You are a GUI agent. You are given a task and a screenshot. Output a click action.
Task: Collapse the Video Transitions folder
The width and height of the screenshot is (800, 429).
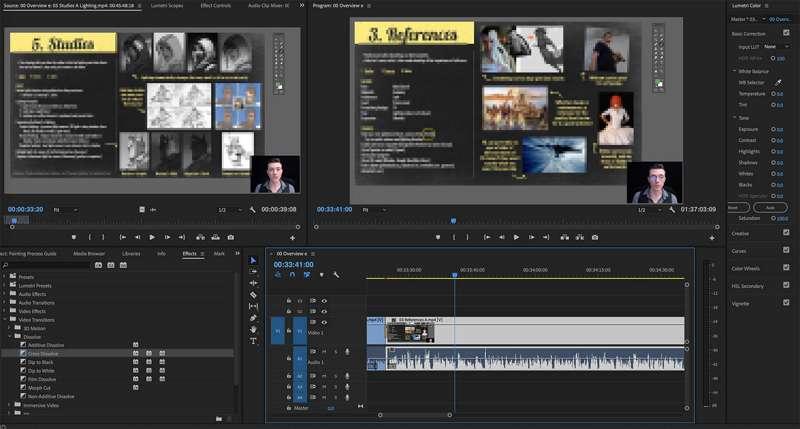[5, 320]
